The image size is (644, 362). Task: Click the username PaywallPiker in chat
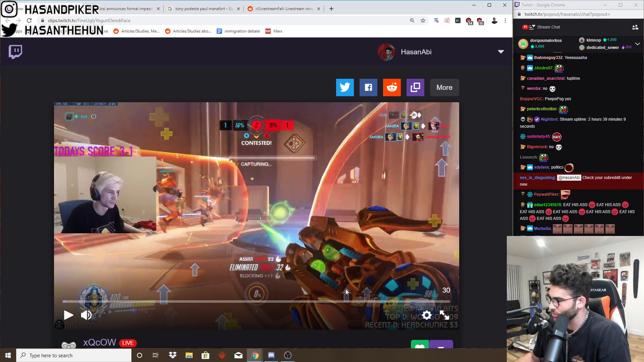(x=547, y=195)
